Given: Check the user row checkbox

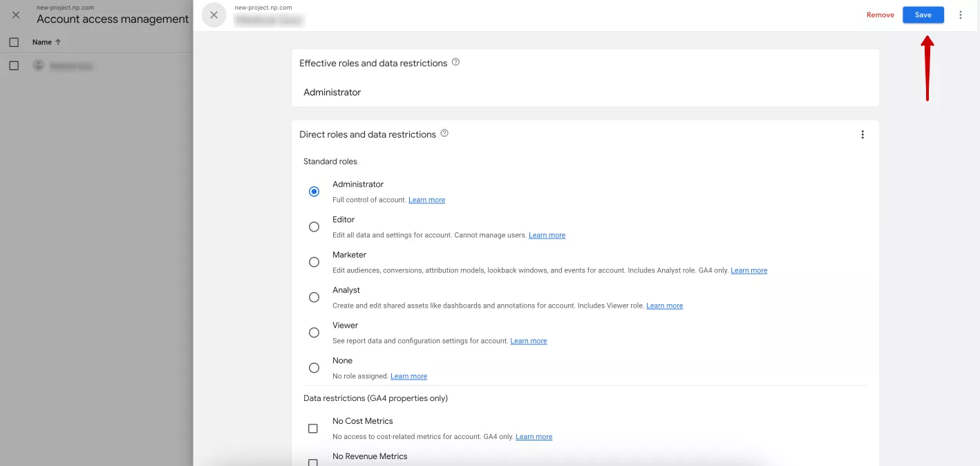Looking at the screenshot, I should click(x=14, y=66).
